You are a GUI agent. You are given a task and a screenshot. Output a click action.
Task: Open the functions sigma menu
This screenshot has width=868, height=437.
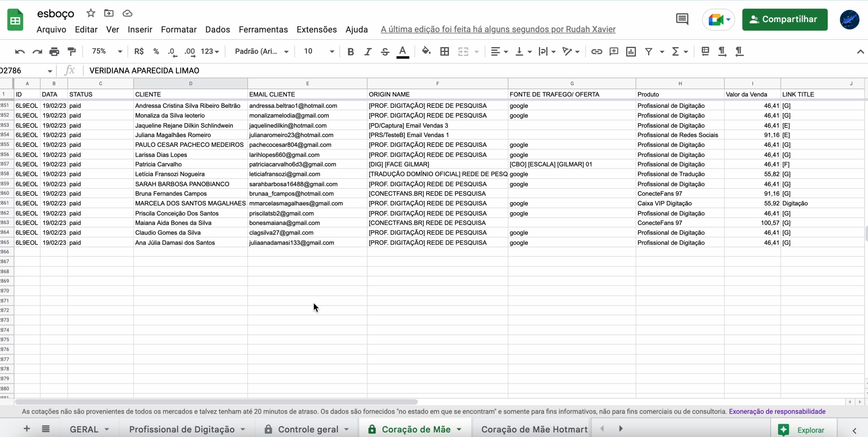pyautogui.click(x=680, y=52)
